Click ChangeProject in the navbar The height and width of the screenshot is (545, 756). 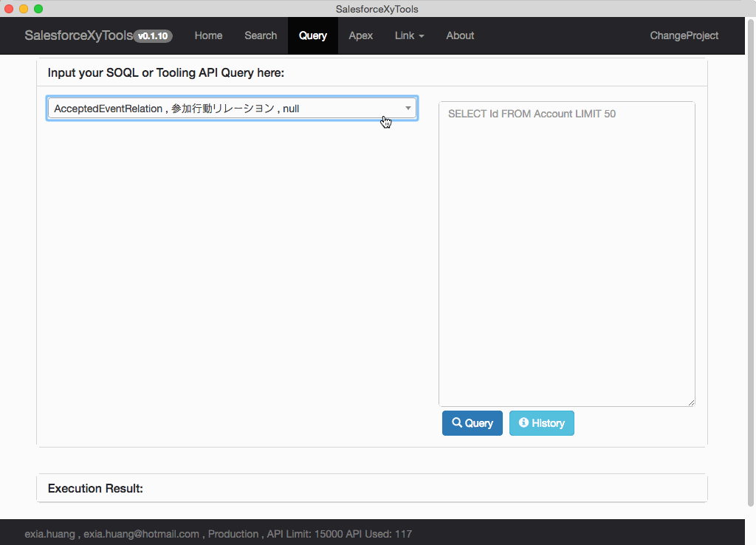[684, 35]
